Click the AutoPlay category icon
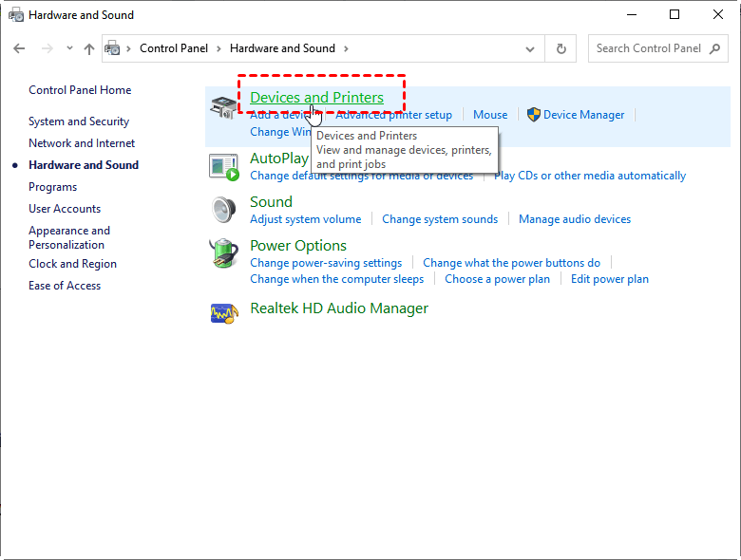The image size is (741, 560). point(223,166)
